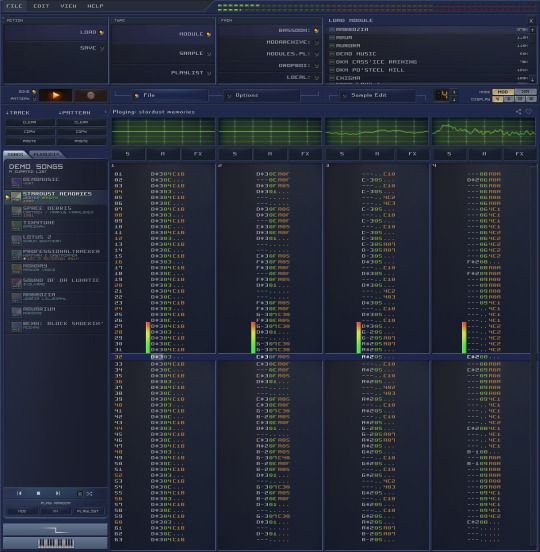Click the Ambrozia file icon in Load Module
Viewport: 540px width, 552px height.
coord(332,30)
